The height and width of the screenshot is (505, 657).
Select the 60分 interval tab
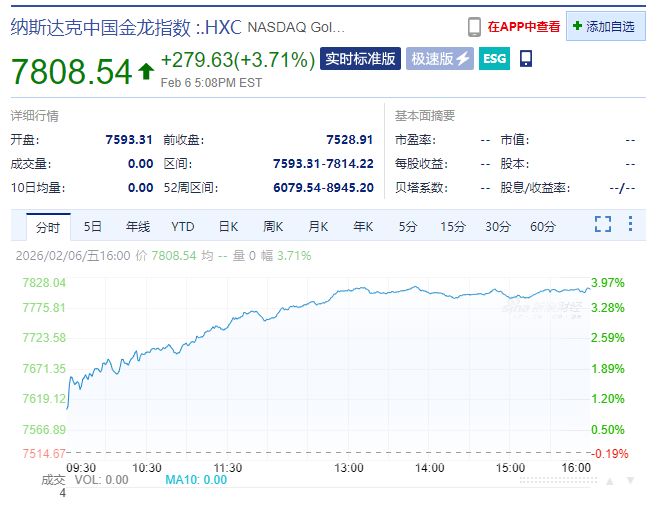(x=543, y=226)
